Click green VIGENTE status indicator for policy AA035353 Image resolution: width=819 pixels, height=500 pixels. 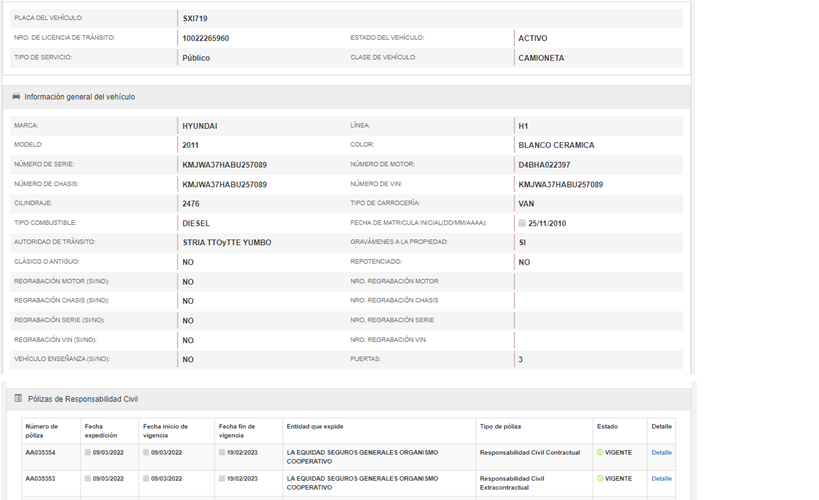tap(600, 479)
